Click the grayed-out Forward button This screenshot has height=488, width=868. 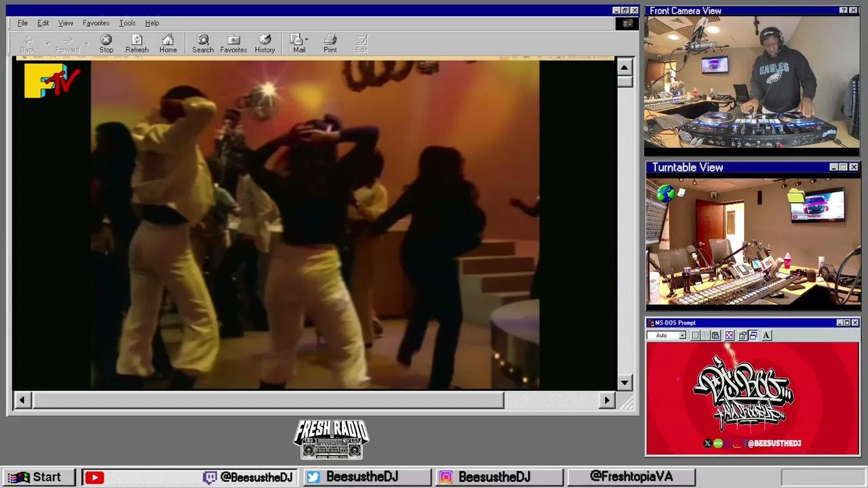67,43
